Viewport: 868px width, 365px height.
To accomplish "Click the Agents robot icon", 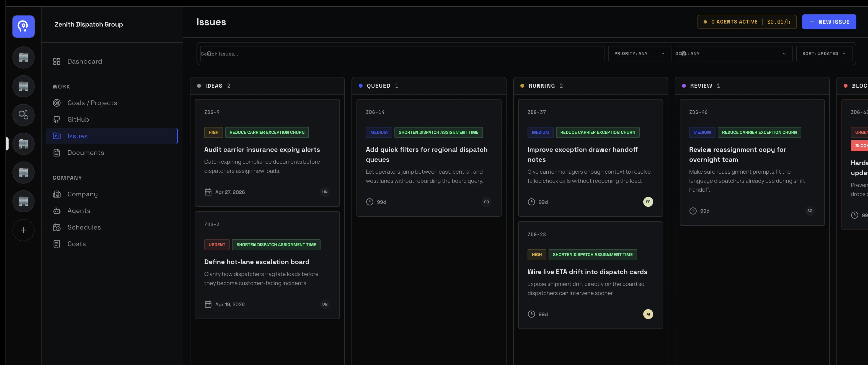I will [x=57, y=211].
